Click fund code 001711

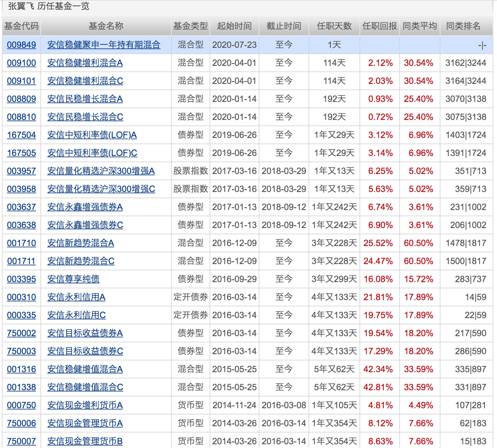(x=21, y=261)
